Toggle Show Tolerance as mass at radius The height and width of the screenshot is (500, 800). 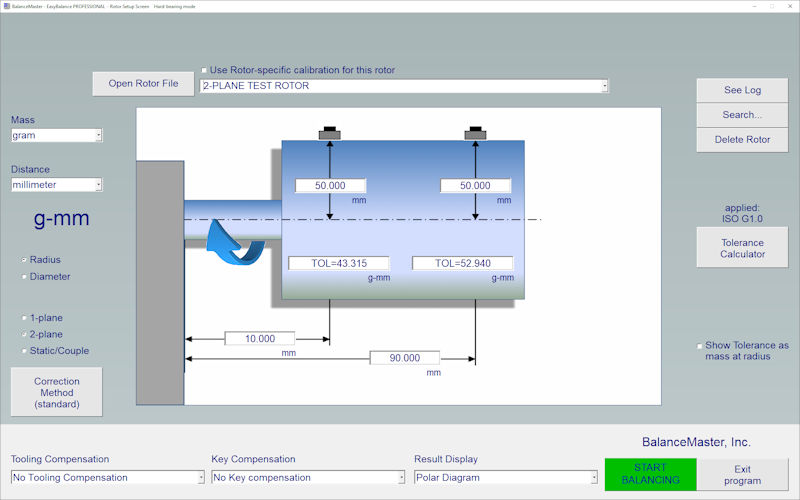pos(699,346)
